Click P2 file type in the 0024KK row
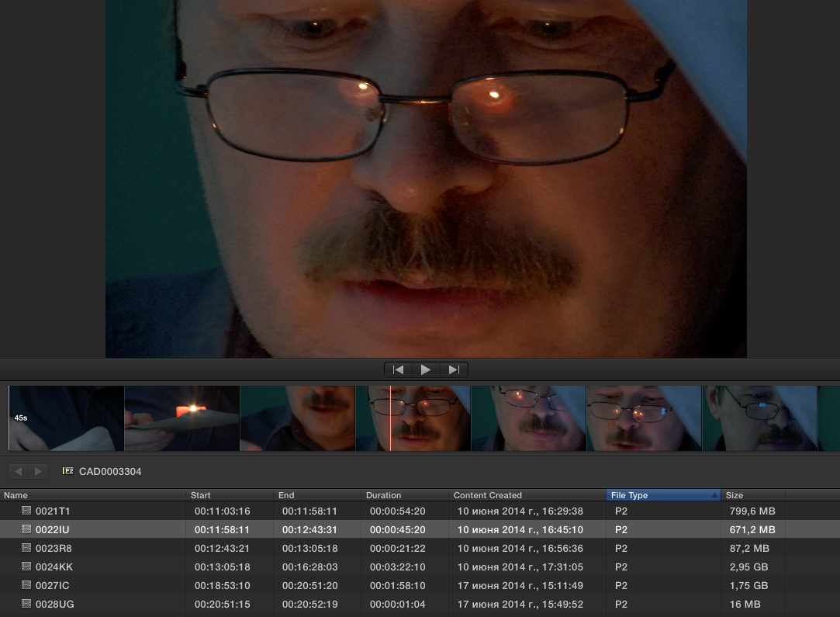The width and height of the screenshot is (840, 617). coord(621,567)
